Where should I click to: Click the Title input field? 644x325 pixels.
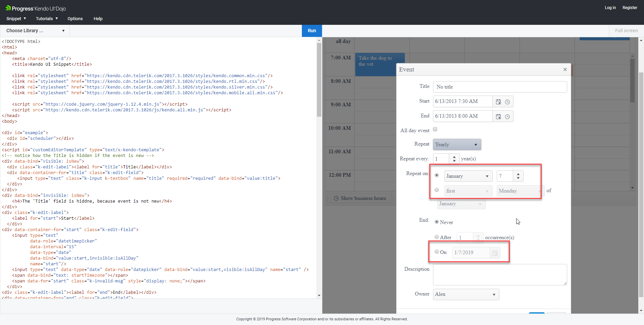500,87
